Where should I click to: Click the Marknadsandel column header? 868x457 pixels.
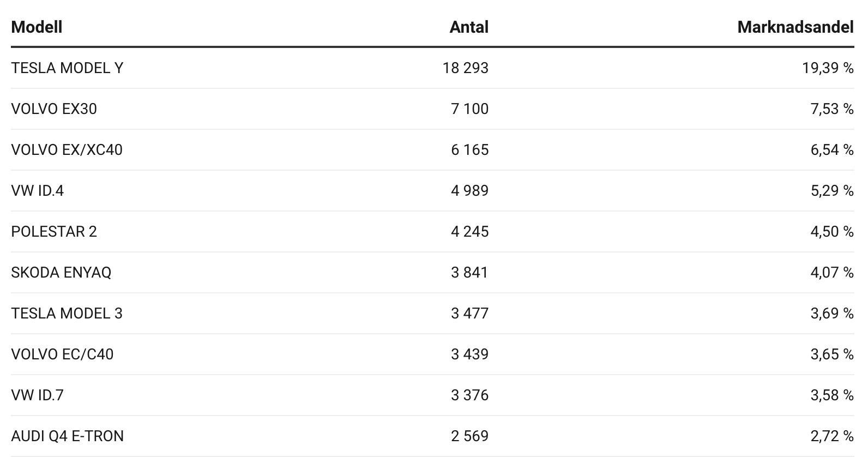pyautogui.click(x=795, y=27)
